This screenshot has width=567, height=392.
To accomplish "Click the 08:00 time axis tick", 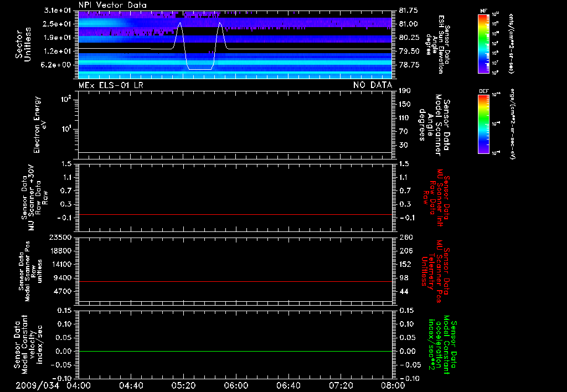I will pos(392,385).
